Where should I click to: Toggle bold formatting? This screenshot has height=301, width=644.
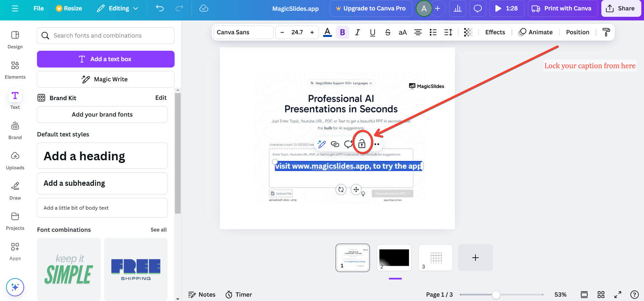342,32
